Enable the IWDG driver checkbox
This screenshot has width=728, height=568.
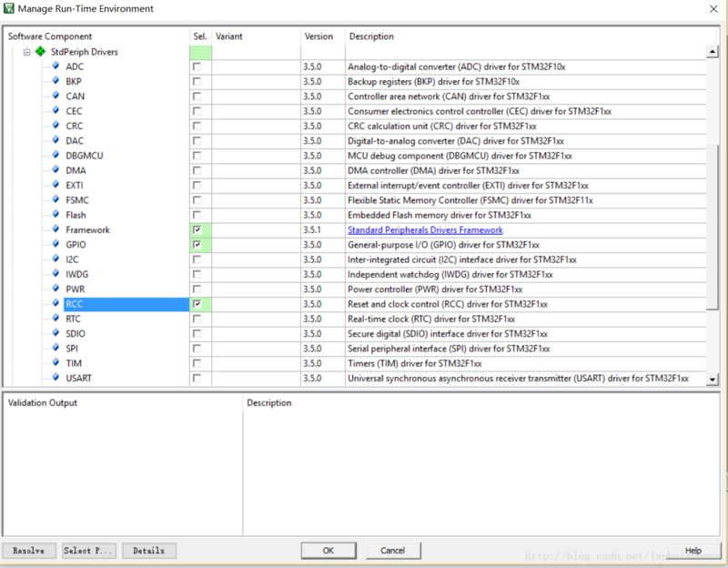click(197, 275)
